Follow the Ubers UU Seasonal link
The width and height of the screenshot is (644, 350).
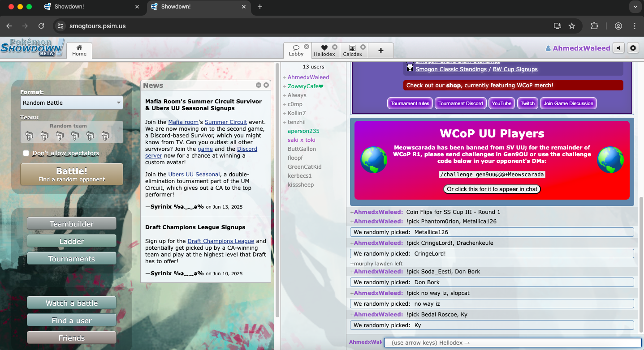coord(194,174)
